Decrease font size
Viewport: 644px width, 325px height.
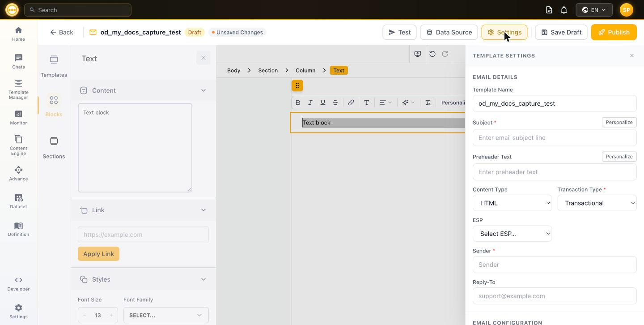tap(85, 315)
